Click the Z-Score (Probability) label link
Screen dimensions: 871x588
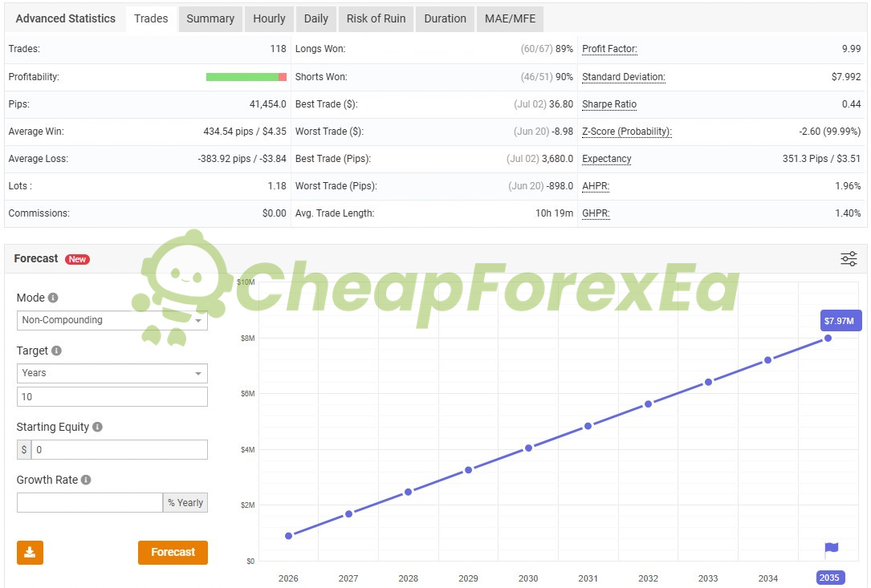click(x=627, y=132)
